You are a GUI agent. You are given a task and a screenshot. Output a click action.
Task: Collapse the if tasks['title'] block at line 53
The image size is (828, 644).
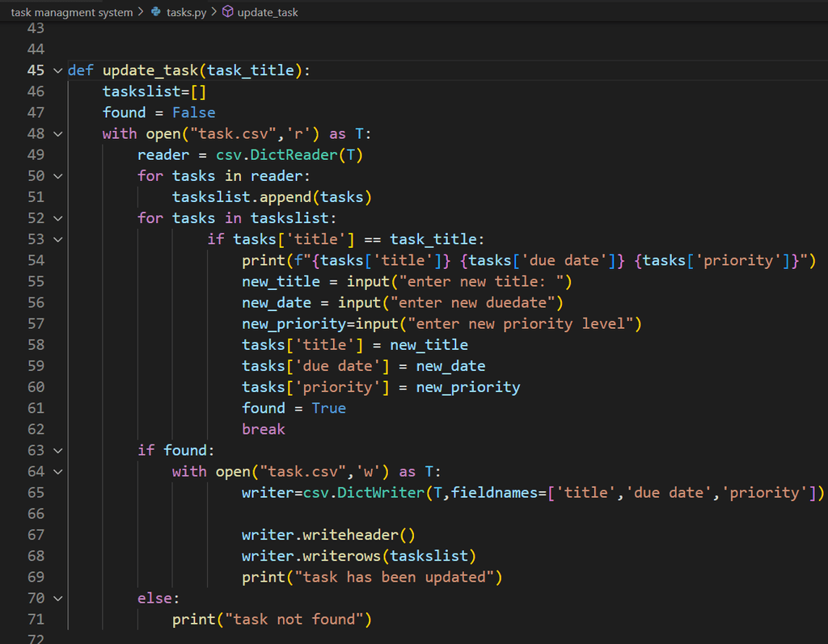[x=57, y=239]
